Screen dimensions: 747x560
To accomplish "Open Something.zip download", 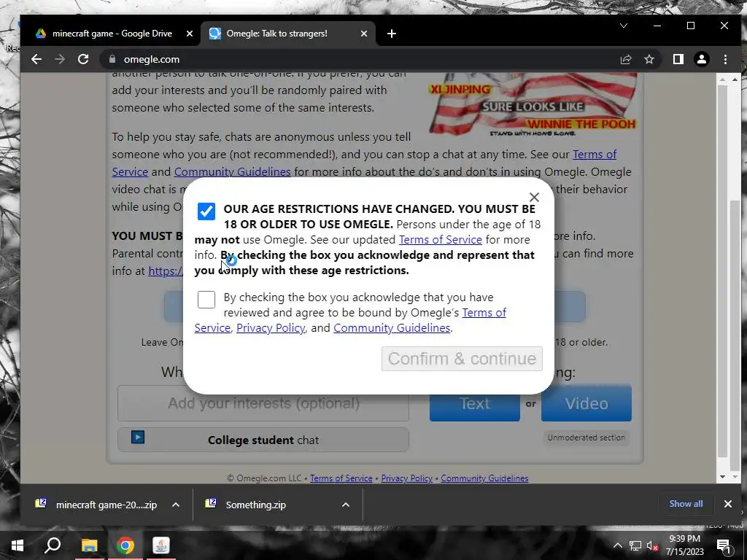I will coord(256,505).
